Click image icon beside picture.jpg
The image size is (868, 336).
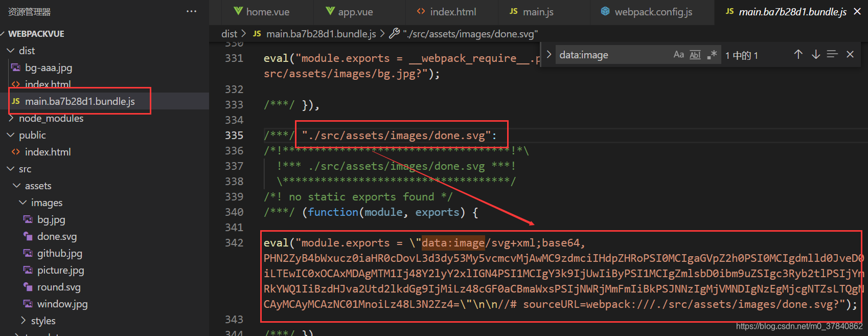click(x=28, y=270)
